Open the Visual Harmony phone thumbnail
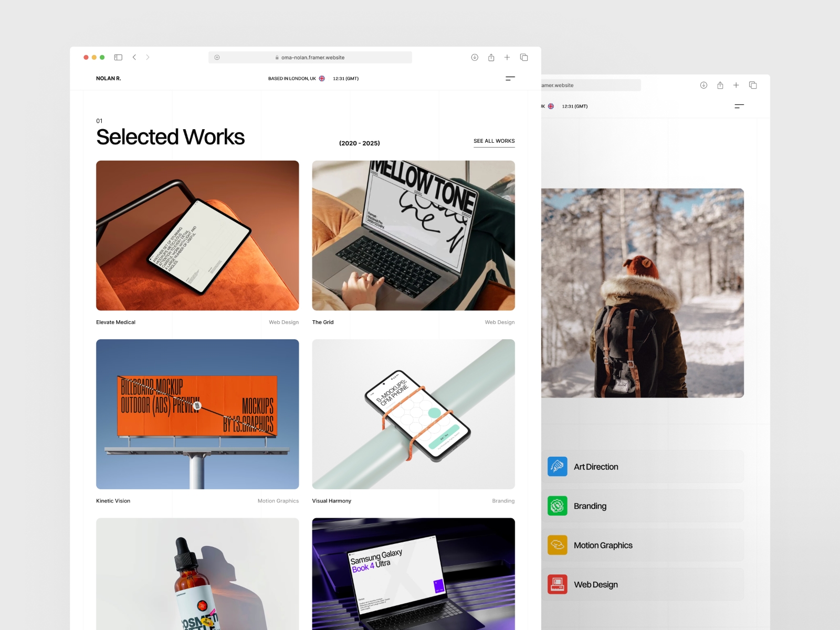The height and width of the screenshot is (630, 840). (413, 414)
